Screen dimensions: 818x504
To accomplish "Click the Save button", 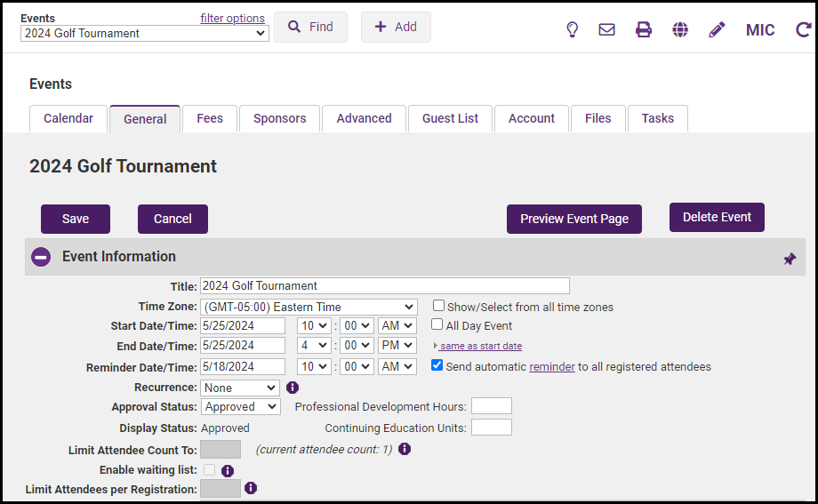I will click(76, 219).
